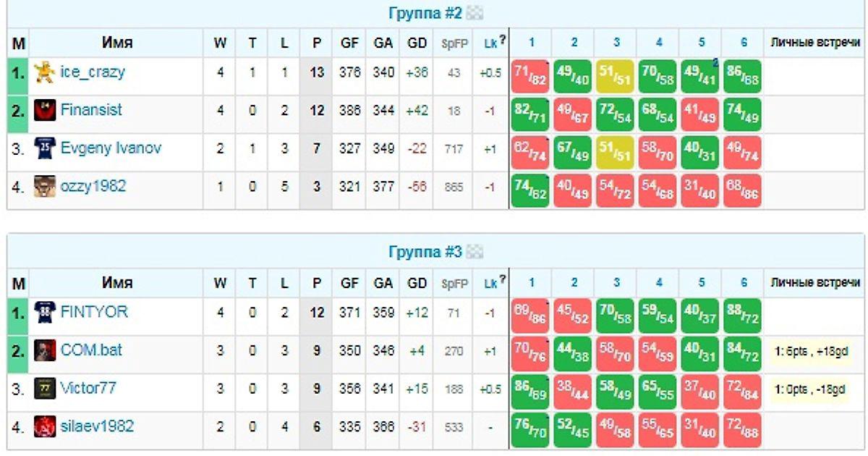Image resolution: width=868 pixels, height=456 pixels.
Task: Click green 86/68 result in ice_crazy row
Action: pos(742,76)
